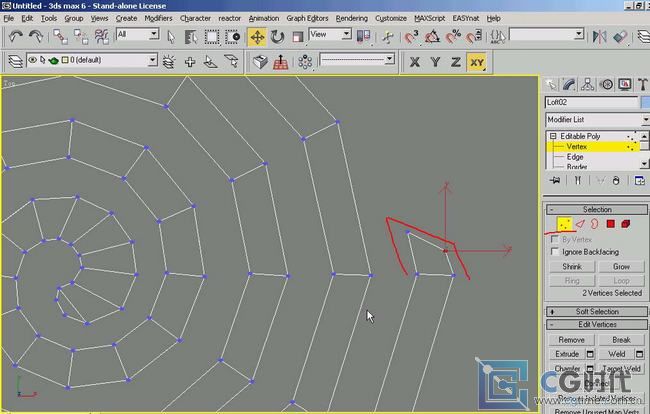Click the AutoGrid brick icon
Viewport: 650px width, 414px height.
[260, 62]
